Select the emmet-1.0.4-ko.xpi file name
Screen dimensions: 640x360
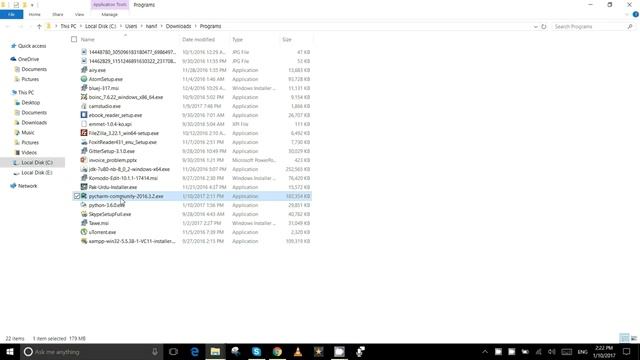tap(110, 124)
